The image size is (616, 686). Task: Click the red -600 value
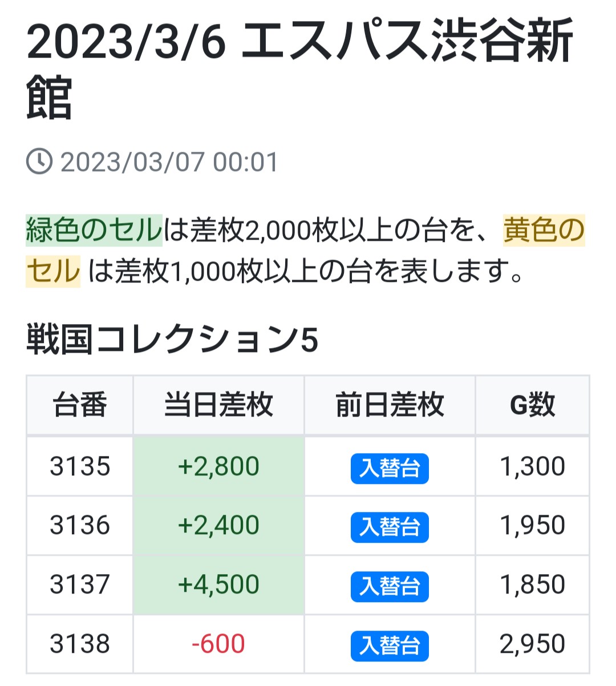tap(219, 644)
